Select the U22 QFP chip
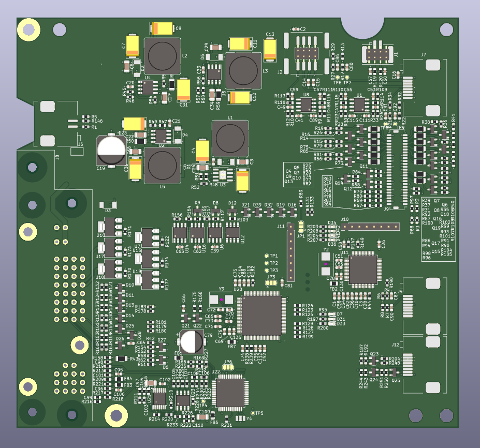Screen dimensions: 480x448 (x=230, y=393)
